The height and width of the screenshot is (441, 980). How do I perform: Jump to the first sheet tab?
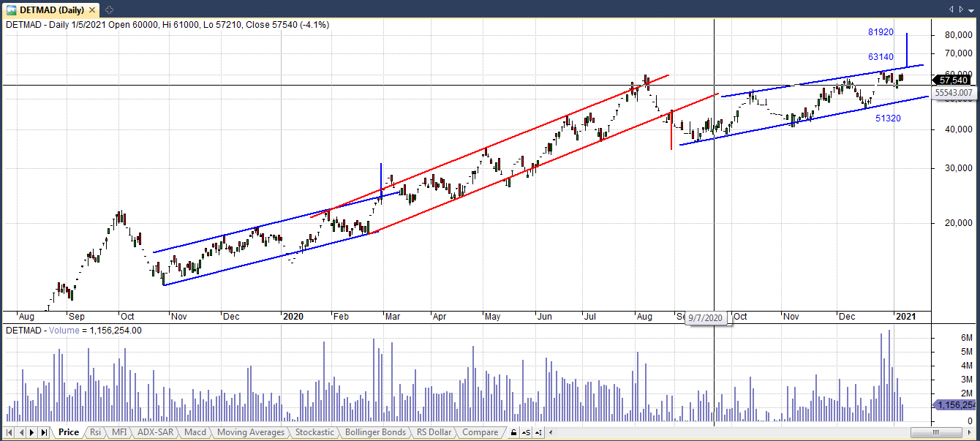(x=10, y=432)
